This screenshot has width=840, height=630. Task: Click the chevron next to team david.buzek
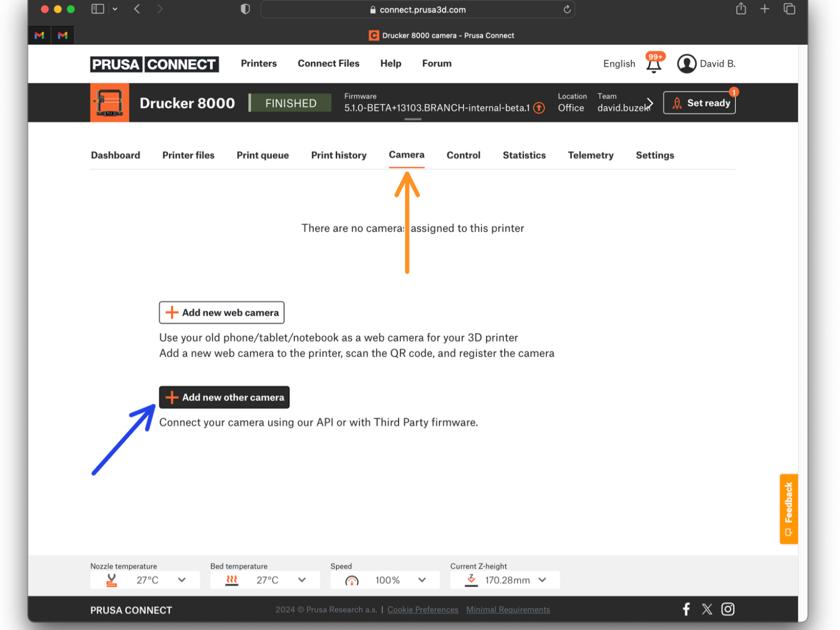649,102
